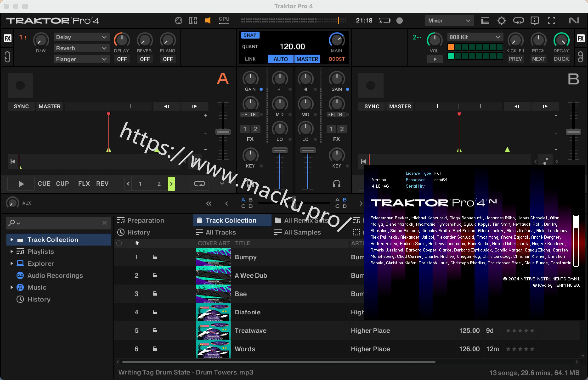The height and width of the screenshot is (380, 588).
Task: Click Deck B skip to start icon
Action: point(363,162)
